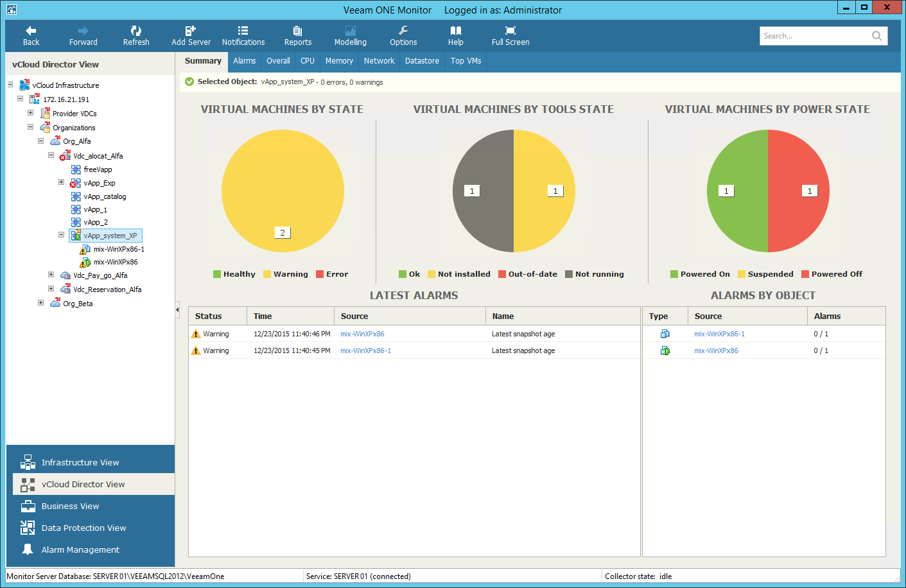Go back using the Back toolbar button
The width and height of the screenshot is (906, 588).
point(31,36)
